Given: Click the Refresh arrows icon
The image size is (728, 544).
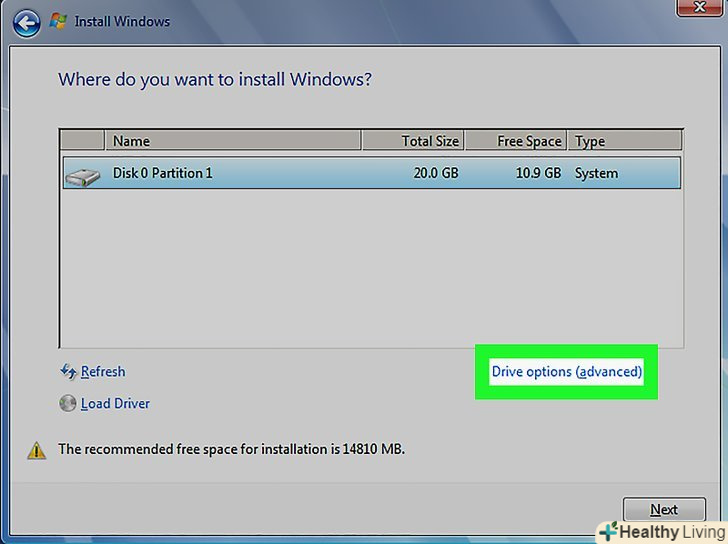Looking at the screenshot, I should (68, 372).
